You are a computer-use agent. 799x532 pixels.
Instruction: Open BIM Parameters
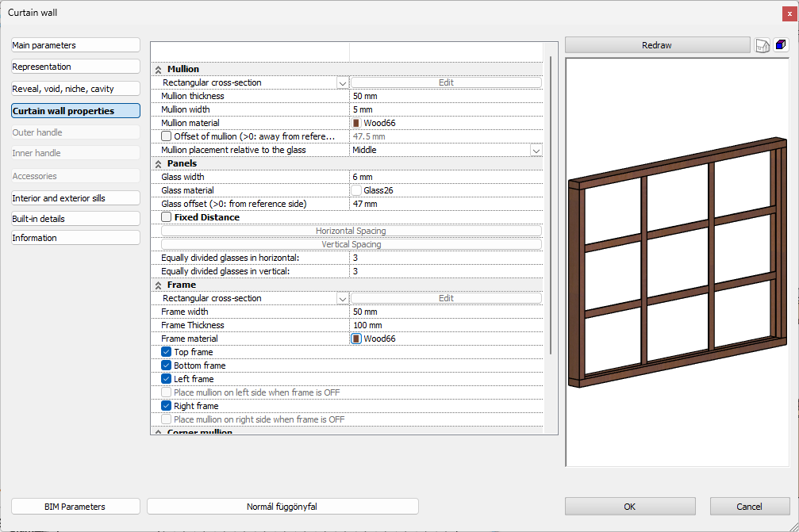click(75, 507)
